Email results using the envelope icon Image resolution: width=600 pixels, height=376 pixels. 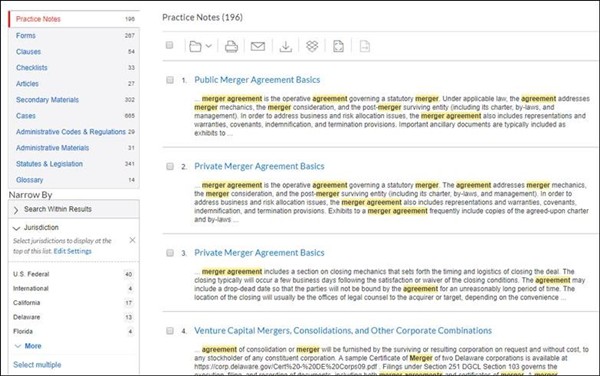[x=258, y=46]
